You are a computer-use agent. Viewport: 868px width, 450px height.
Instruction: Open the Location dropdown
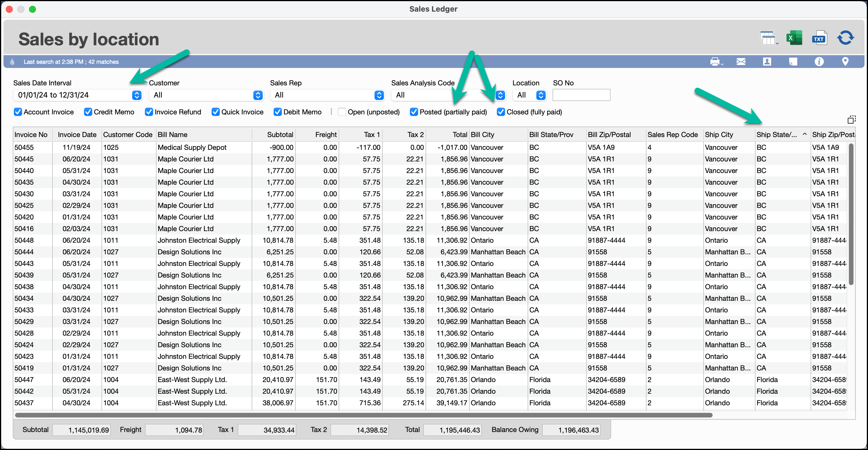(541, 95)
